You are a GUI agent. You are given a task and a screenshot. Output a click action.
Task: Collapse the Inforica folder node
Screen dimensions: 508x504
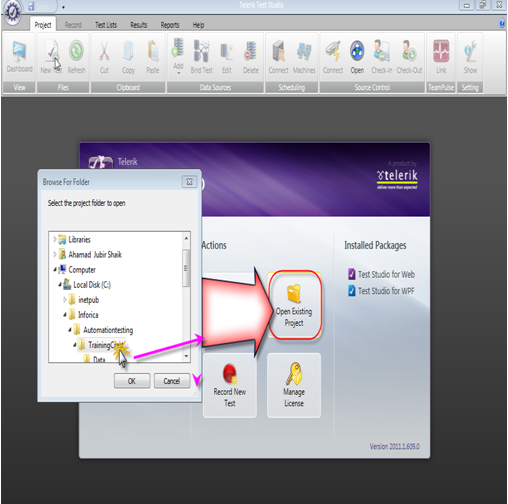click(x=65, y=314)
